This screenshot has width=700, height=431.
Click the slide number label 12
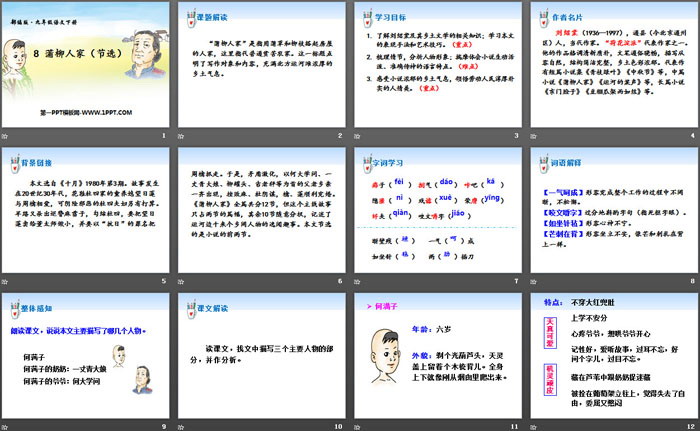(x=691, y=427)
